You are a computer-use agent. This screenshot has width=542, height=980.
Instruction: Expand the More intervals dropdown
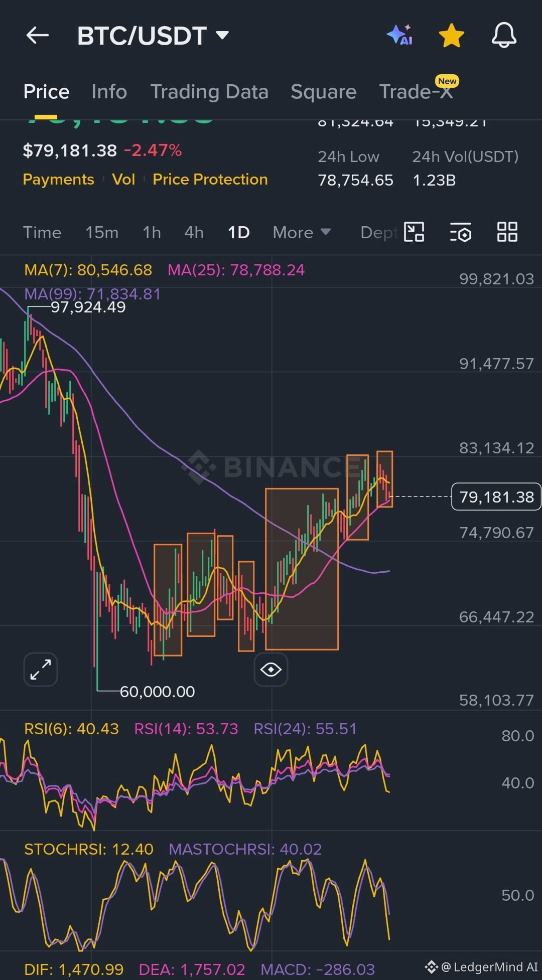(302, 233)
